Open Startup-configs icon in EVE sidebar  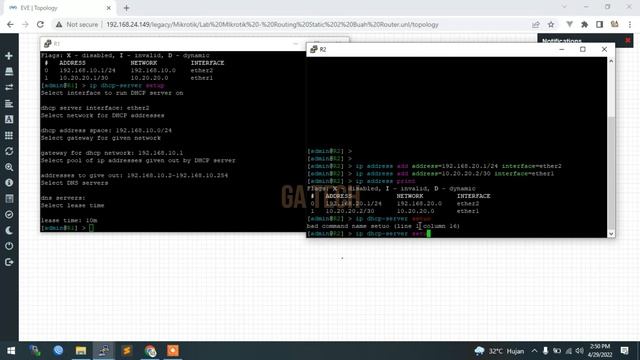9,103
